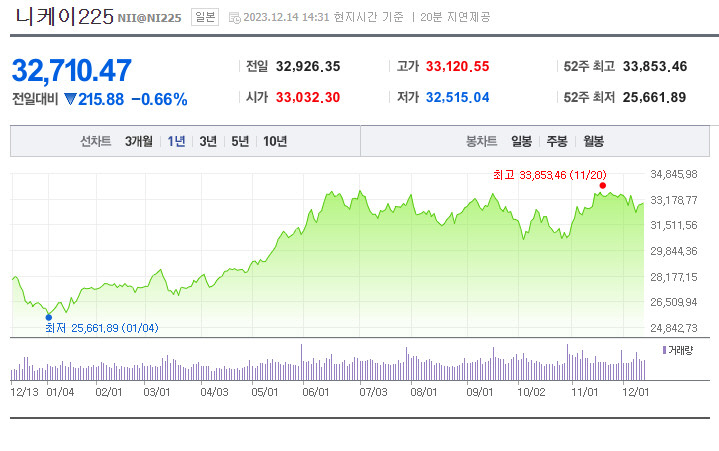Screen dimensions: 719x451
Task: Click the 고가 value 33,120.55
Action: pos(458,66)
